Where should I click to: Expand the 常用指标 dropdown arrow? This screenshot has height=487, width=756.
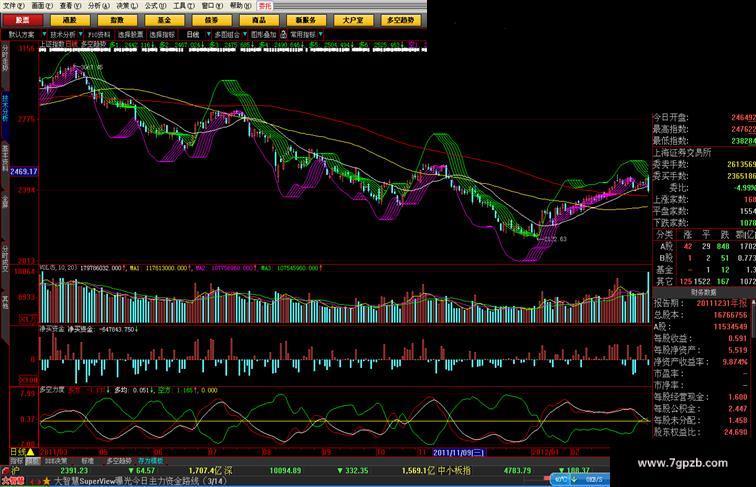coord(321,34)
